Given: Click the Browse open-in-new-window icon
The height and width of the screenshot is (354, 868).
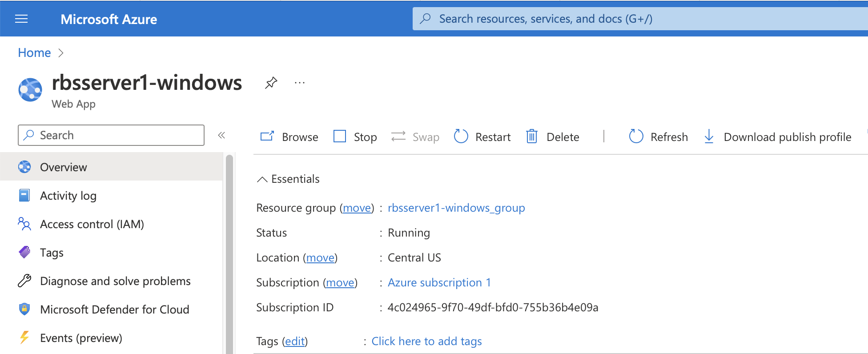Looking at the screenshot, I should click(267, 136).
